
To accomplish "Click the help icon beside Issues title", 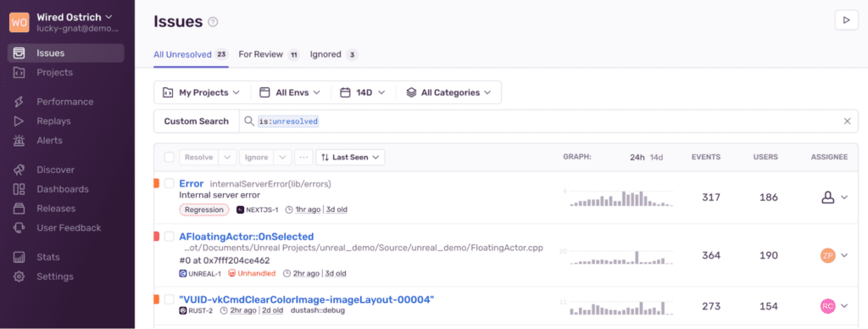I will click(213, 22).
